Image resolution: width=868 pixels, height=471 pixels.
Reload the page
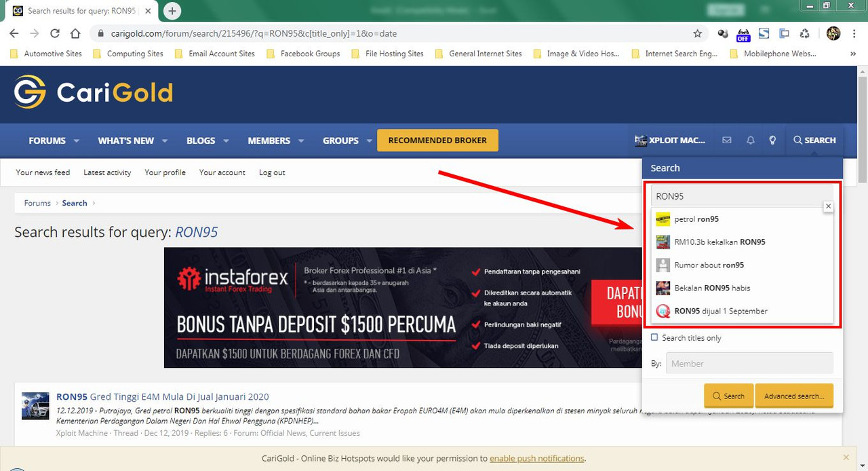pos(55,33)
